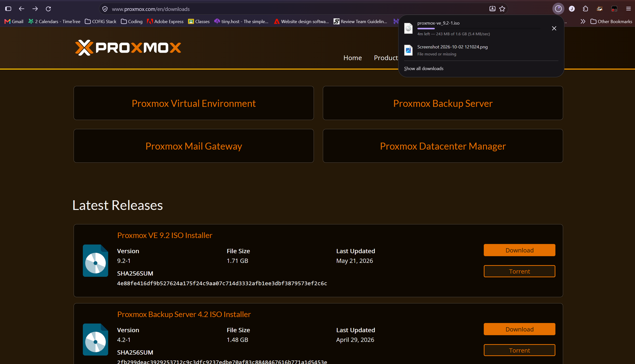Click the May 21, 2026 last updated date
Screen dimensions: 635x364
(354, 261)
